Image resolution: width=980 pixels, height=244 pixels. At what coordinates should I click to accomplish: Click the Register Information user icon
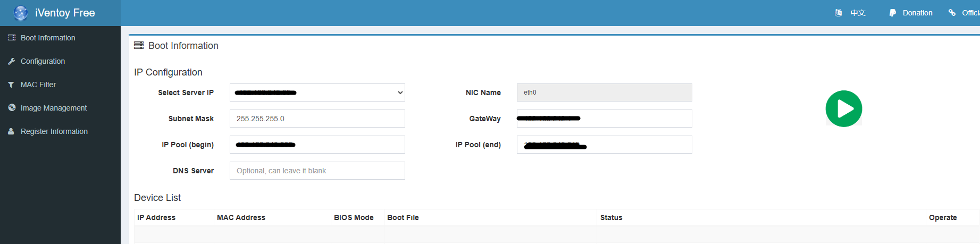(x=11, y=131)
